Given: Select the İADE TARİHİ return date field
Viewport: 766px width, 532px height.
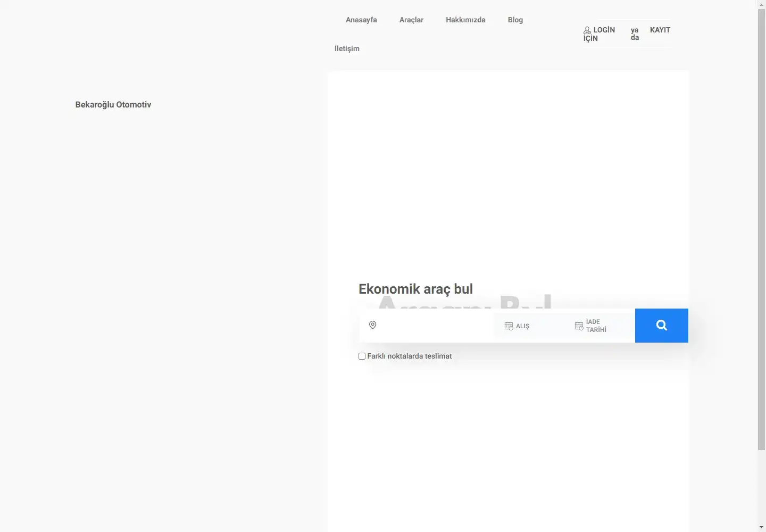Looking at the screenshot, I should pos(600,326).
